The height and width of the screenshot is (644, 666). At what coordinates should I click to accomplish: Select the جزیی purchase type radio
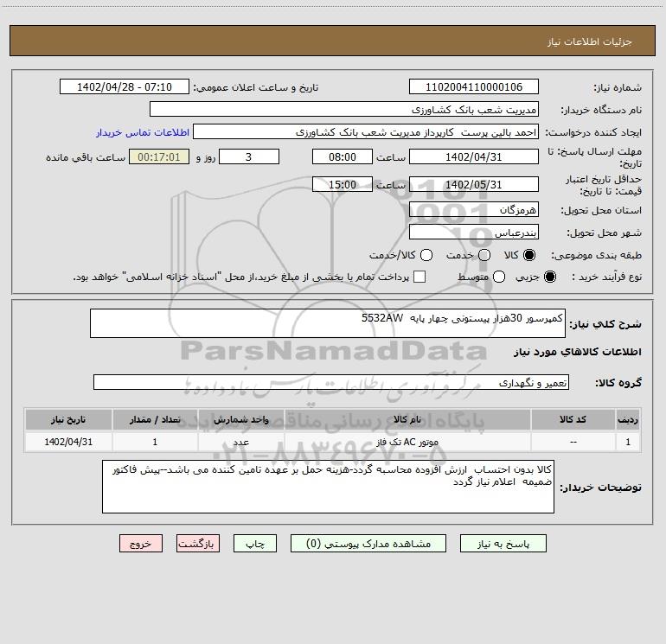(550, 277)
